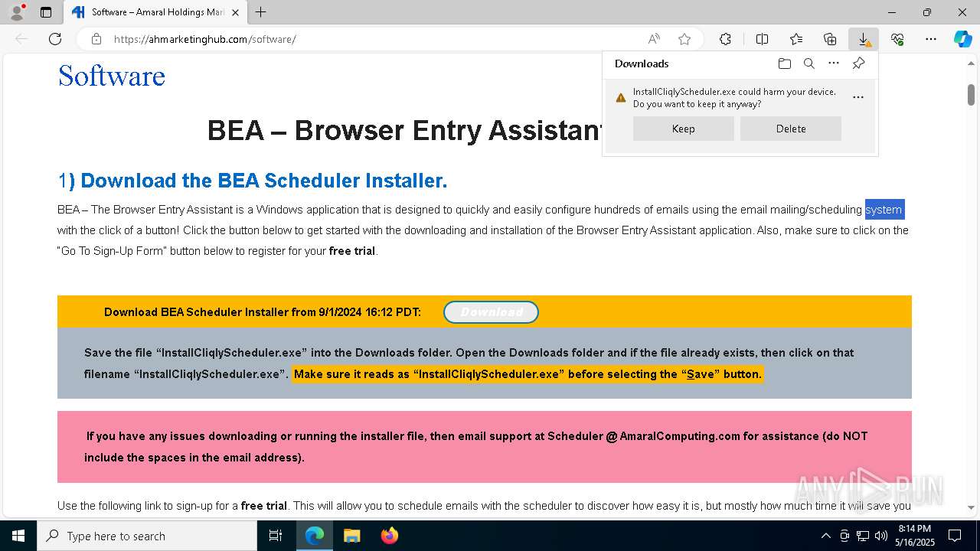Toggle Split screen view
The width and height of the screenshot is (980, 551).
tap(762, 39)
